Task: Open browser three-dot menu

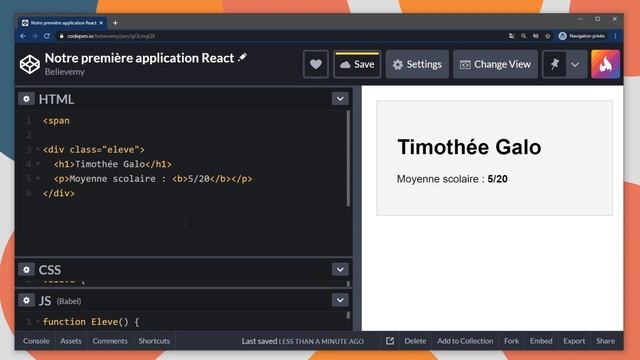Action: [615, 36]
